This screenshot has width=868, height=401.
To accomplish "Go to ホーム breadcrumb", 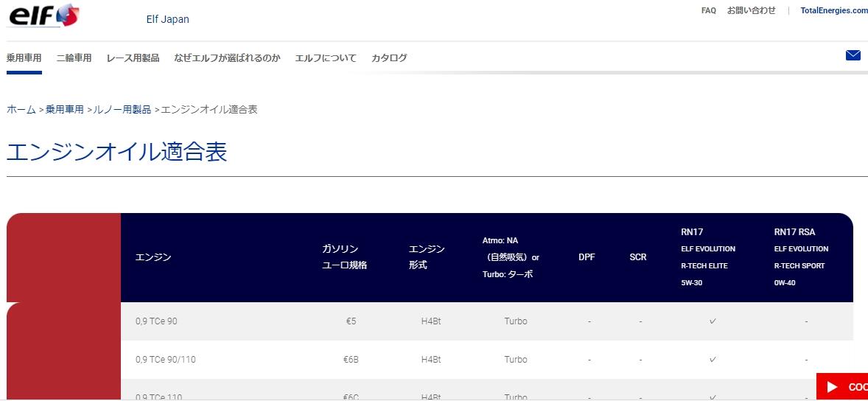I will pos(21,110).
